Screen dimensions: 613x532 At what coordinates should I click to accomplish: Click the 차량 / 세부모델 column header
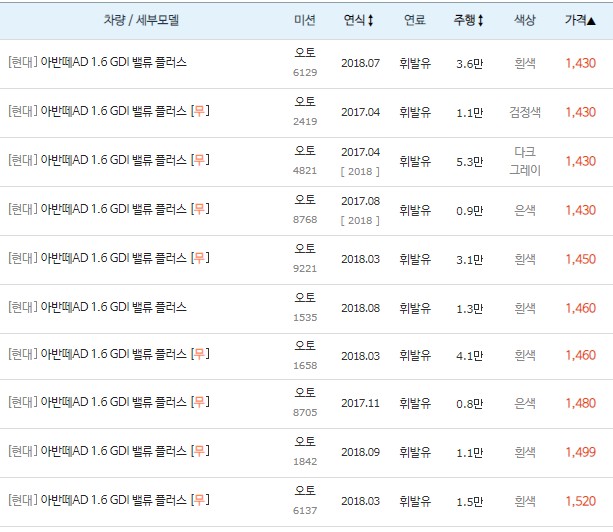tap(141, 20)
